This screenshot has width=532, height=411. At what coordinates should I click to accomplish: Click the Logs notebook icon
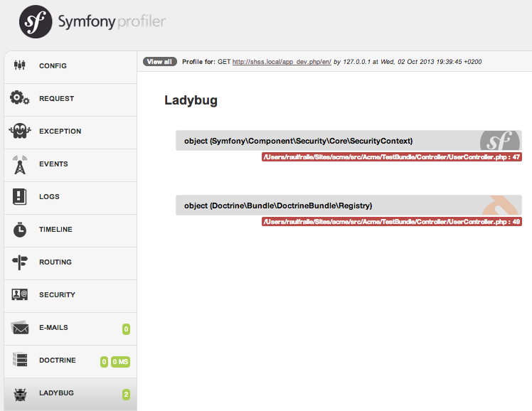20,196
